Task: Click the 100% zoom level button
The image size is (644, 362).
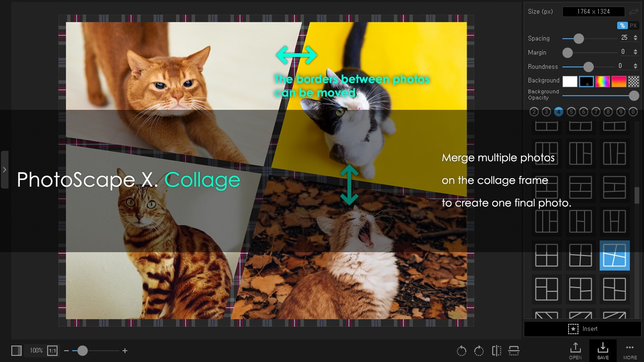Action: point(36,351)
